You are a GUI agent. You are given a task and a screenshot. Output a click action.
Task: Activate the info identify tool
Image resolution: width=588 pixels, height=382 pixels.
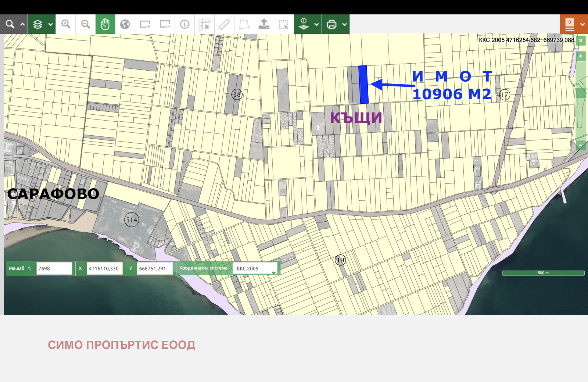pyautogui.click(x=185, y=24)
